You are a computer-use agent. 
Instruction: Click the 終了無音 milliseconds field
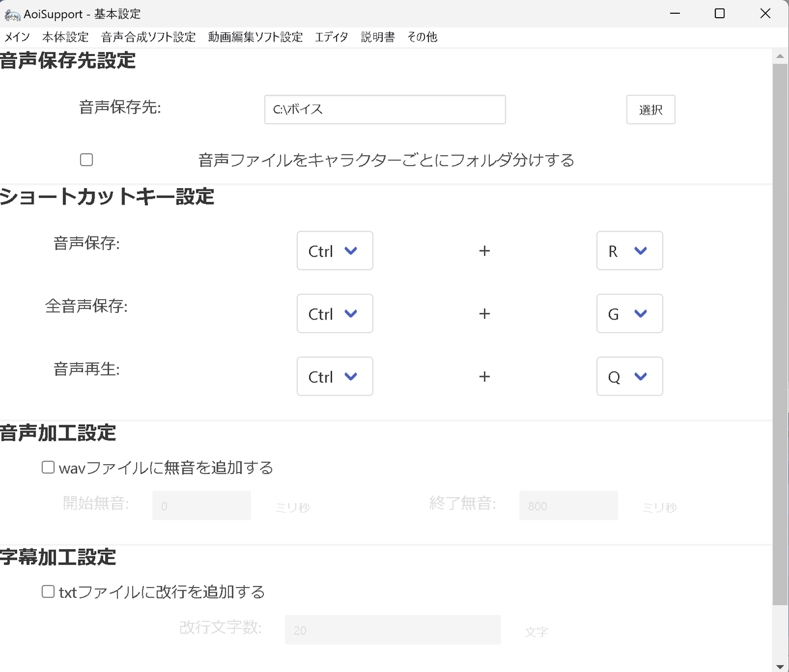point(568,506)
